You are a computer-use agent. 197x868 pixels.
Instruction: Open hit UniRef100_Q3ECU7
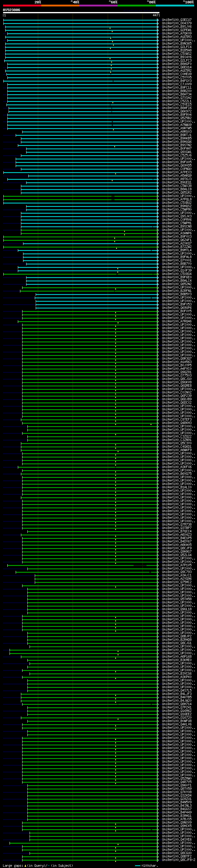176,20
